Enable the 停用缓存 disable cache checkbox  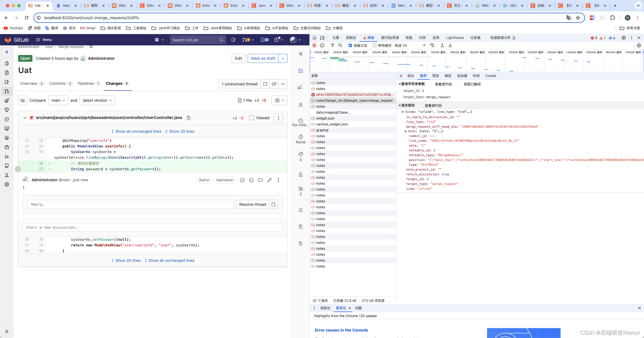[x=375, y=45]
